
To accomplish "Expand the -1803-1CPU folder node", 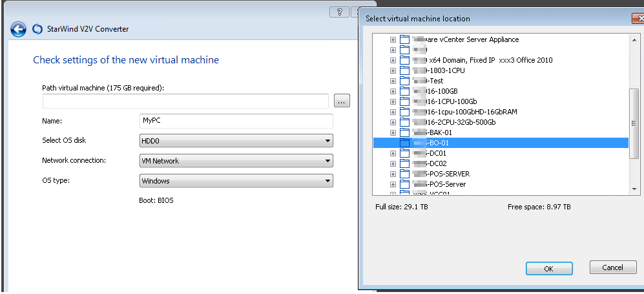I will [393, 70].
